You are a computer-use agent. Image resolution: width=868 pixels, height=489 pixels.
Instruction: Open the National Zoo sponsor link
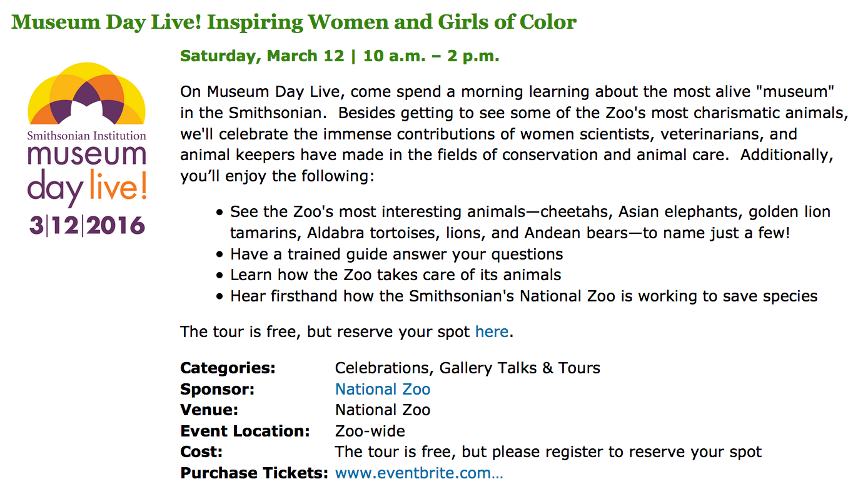pyautogui.click(x=383, y=390)
